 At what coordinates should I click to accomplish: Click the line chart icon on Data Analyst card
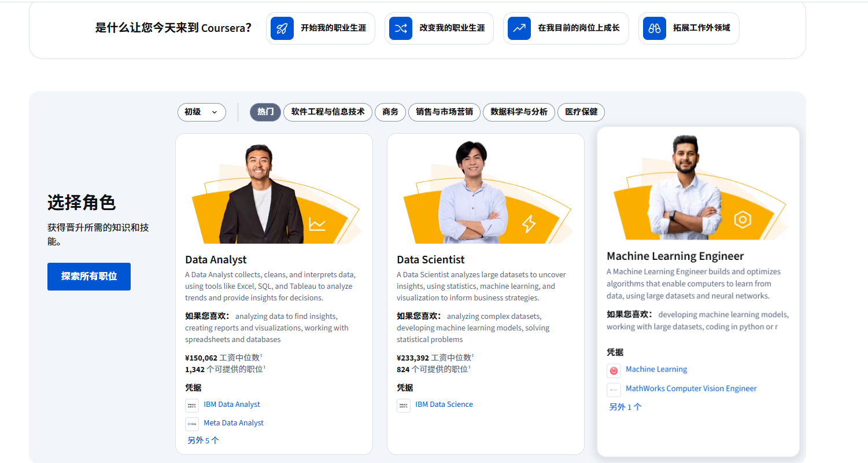point(317,223)
